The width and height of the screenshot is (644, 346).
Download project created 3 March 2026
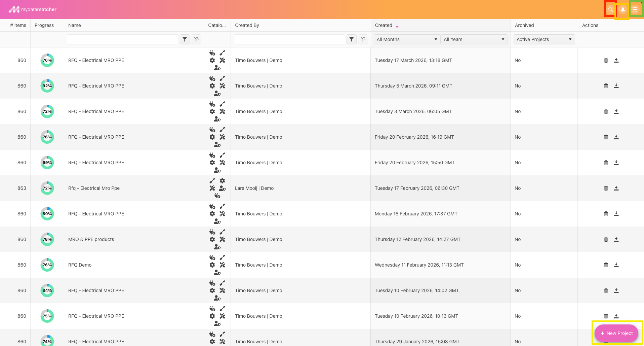click(616, 111)
